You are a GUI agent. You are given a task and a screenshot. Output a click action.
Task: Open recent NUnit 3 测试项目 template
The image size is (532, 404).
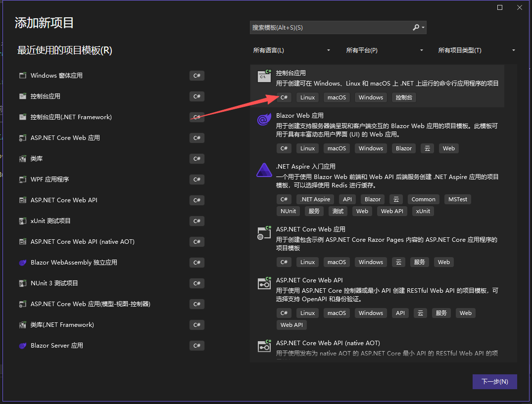(x=111, y=283)
